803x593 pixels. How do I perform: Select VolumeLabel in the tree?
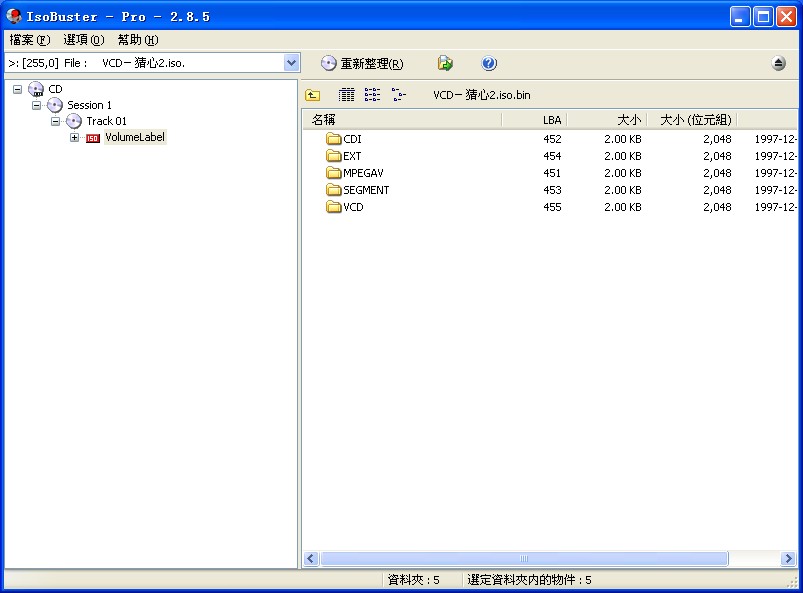[x=135, y=137]
